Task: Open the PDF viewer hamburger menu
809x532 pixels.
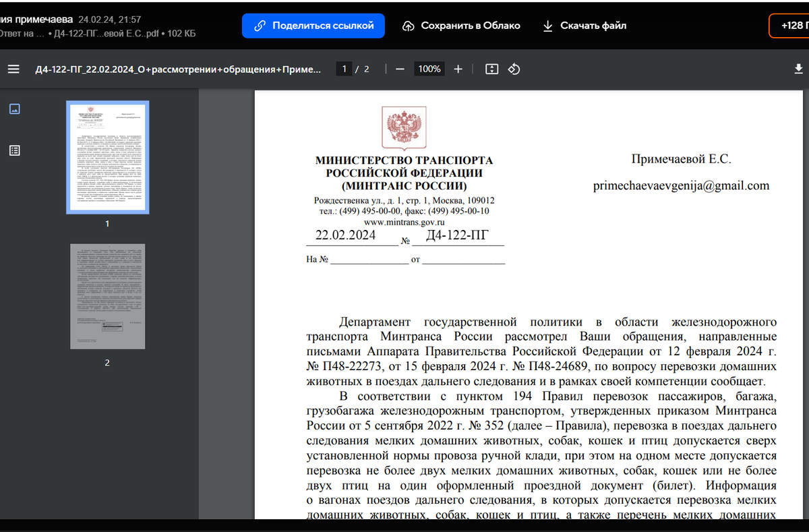Action: pos(13,69)
